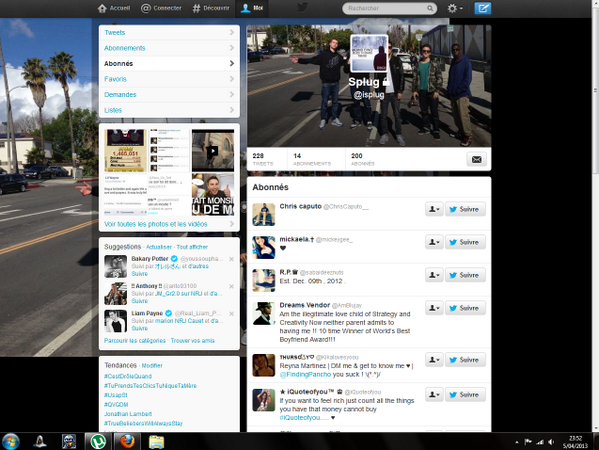Open user actions dropdown for Chris caputo

coord(434,209)
